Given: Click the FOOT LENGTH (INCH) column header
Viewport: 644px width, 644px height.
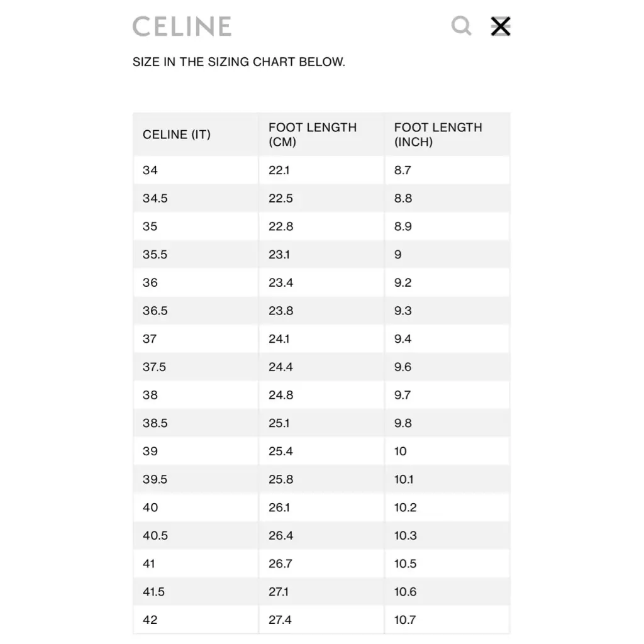Looking at the screenshot, I should 438,135.
